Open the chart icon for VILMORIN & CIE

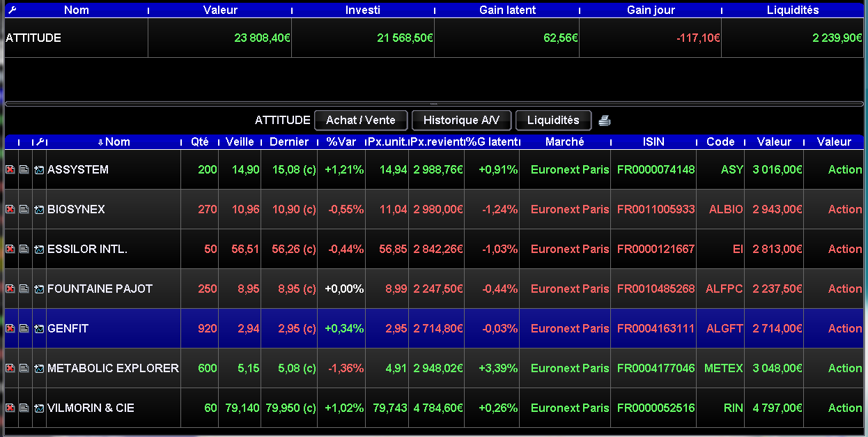pos(39,408)
